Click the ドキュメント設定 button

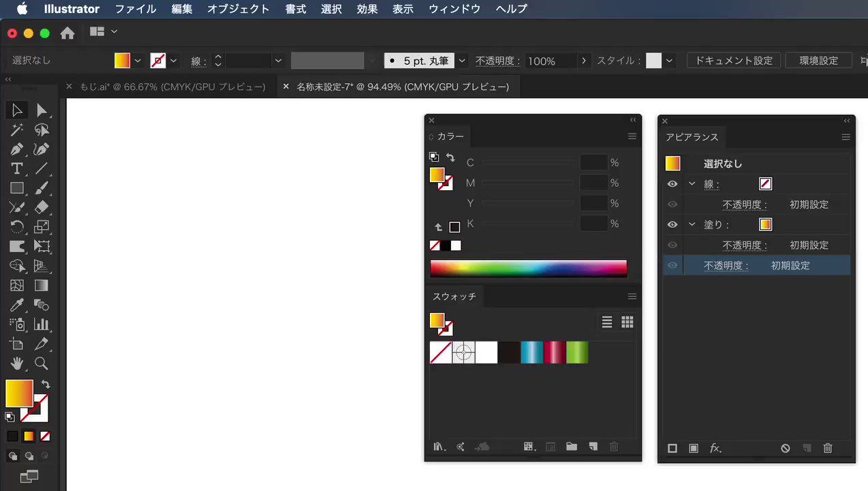[734, 61]
